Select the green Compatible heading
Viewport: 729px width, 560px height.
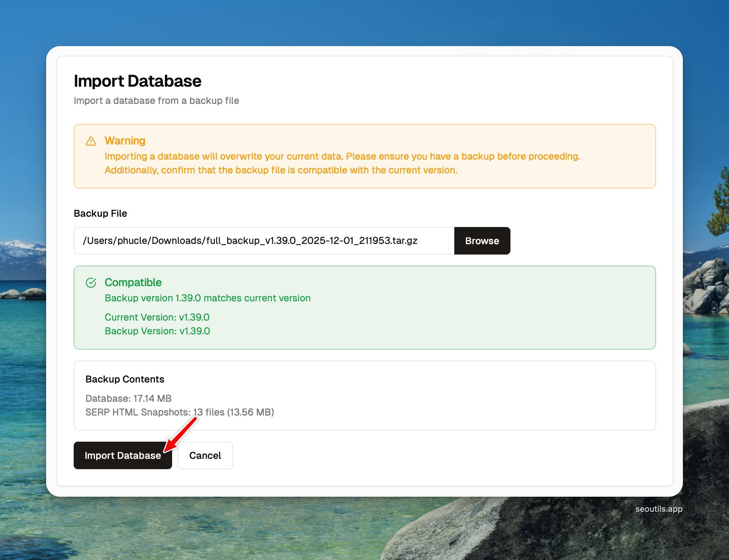(133, 282)
